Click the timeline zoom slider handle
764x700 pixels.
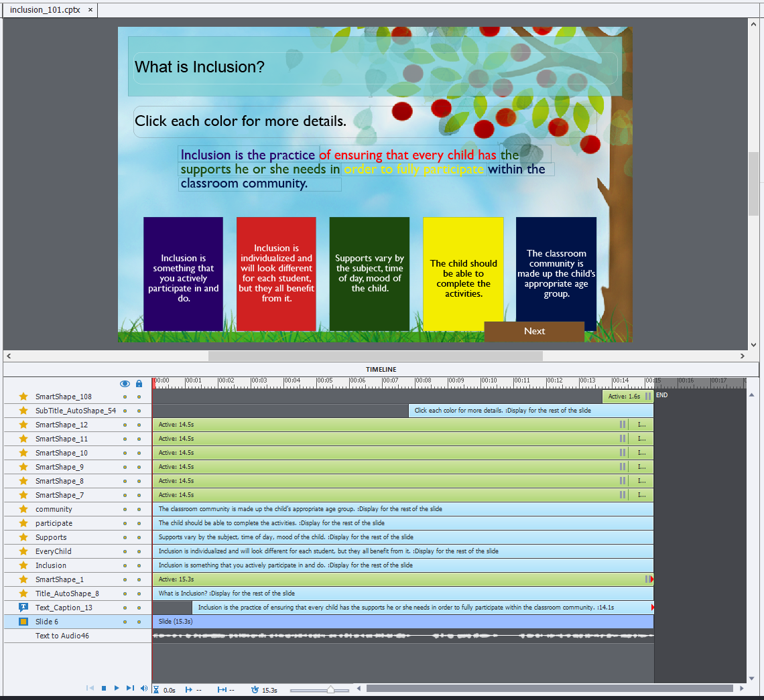(330, 689)
